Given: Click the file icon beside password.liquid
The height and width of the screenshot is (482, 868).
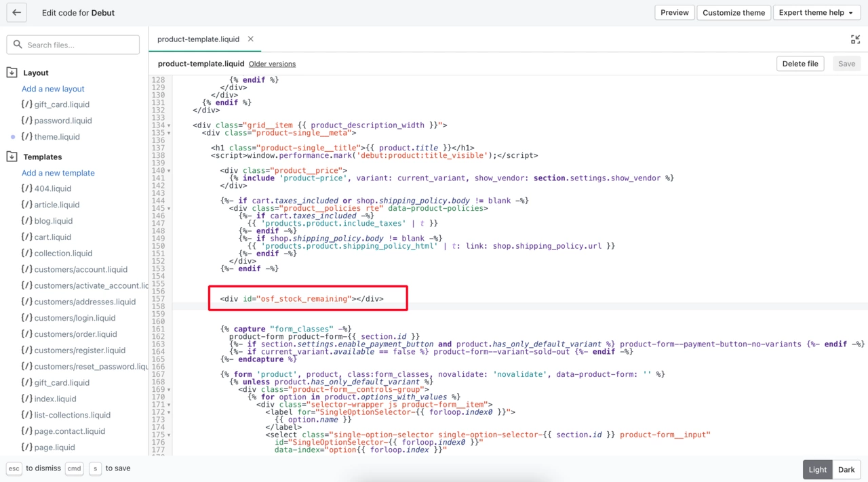Looking at the screenshot, I should (x=26, y=121).
